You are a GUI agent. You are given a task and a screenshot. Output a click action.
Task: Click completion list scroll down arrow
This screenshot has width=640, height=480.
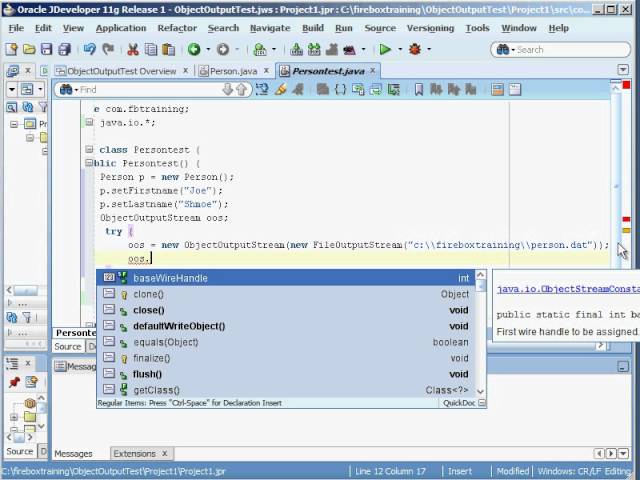tap(480, 391)
